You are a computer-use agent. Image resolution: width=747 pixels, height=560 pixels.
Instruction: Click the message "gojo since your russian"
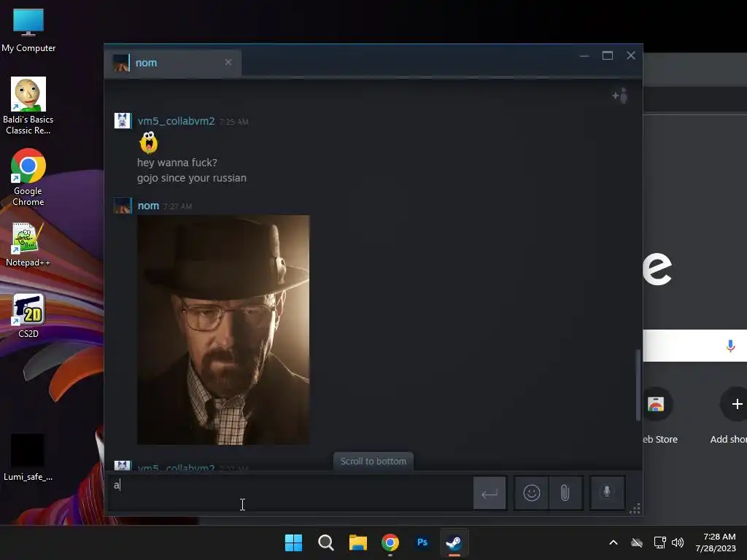[192, 178]
